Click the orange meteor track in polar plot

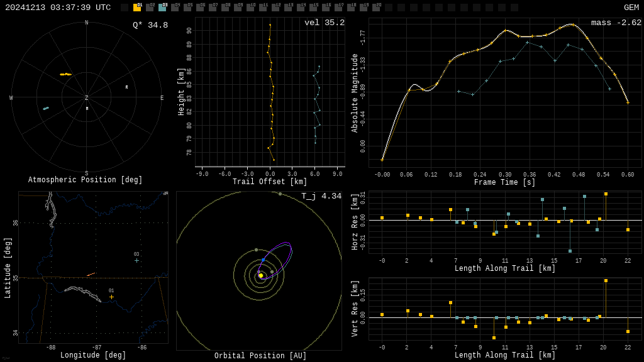point(65,74)
